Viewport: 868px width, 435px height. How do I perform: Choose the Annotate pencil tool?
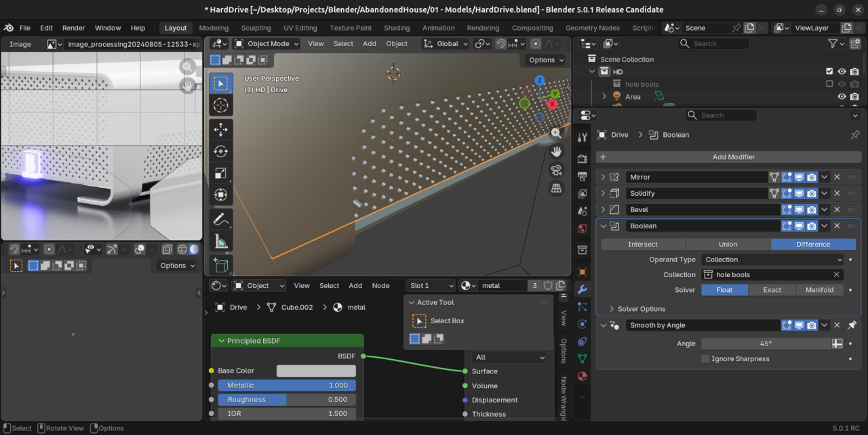220,219
